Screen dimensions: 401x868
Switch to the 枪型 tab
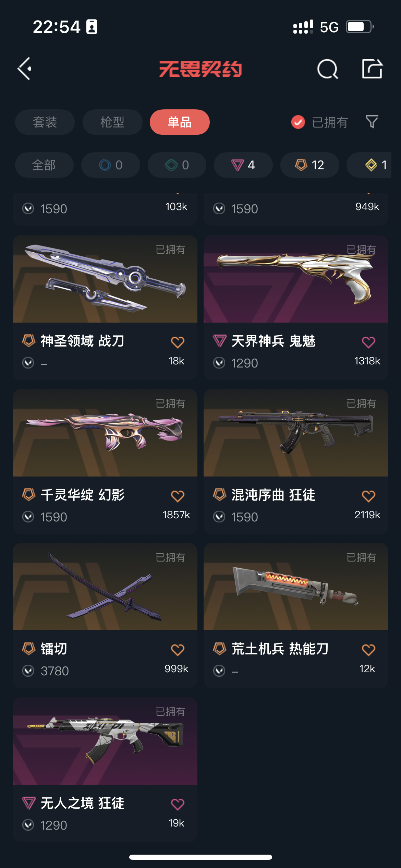point(112,122)
